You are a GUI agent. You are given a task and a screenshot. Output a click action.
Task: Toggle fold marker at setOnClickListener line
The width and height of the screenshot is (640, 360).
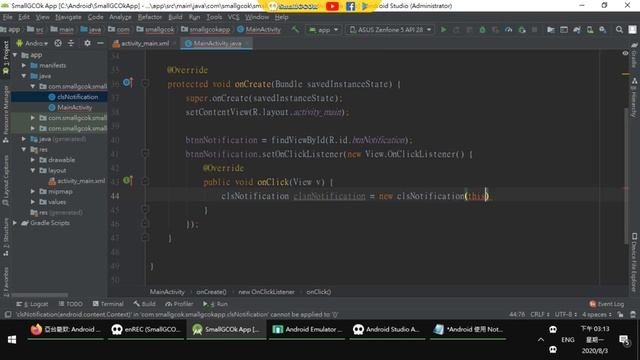tap(145, 153)
